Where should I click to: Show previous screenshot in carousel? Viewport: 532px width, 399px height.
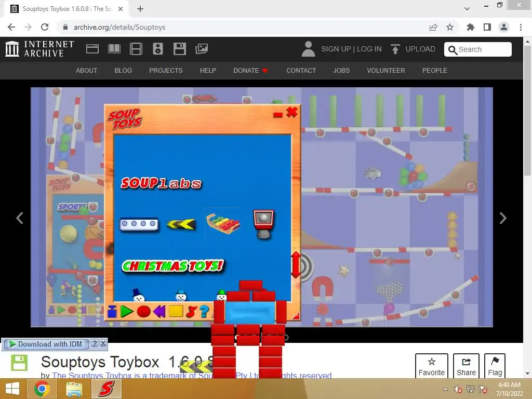(20, 218)
